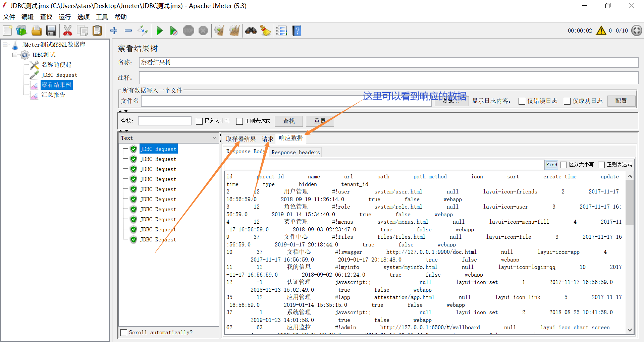Start test without pauses

click(174, 31)
